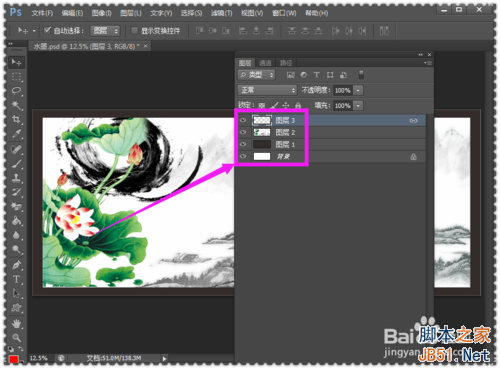Toggle lock transparent pixels

pyautogui.click(x=262, y=106)
